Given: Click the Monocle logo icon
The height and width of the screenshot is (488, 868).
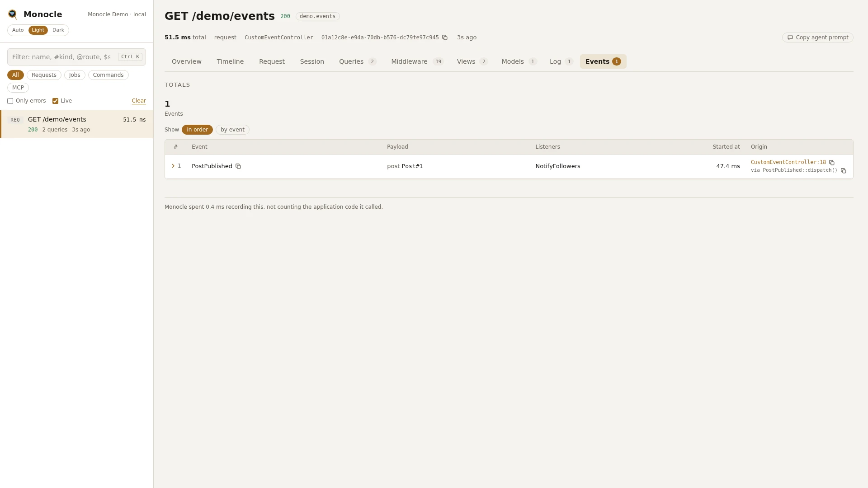Looking at the screenshot, I should point(13,14).
